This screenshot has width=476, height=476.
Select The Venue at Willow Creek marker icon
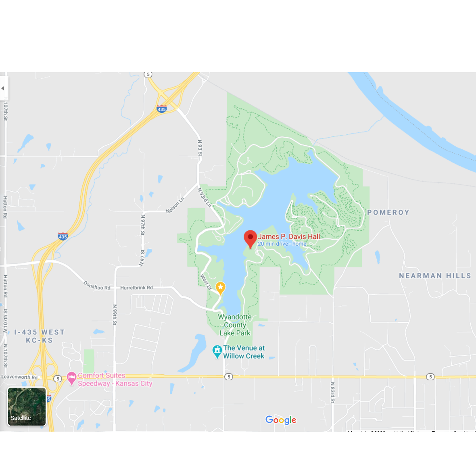217,351
